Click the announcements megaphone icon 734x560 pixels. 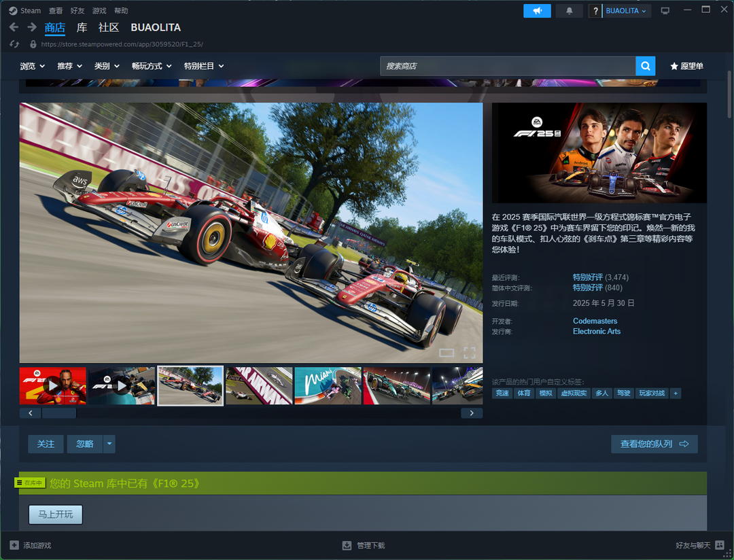pos(537,11)
